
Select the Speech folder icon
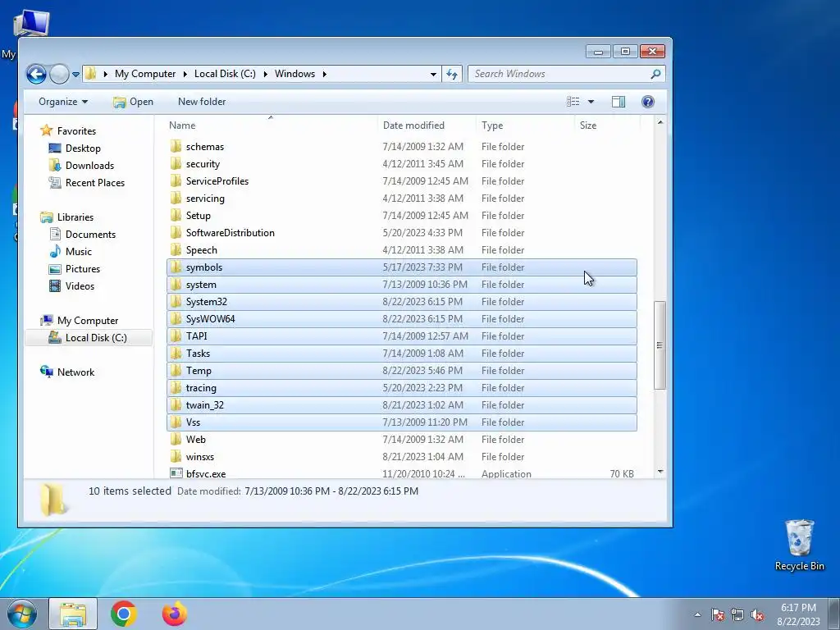click(x=176, y=249)
